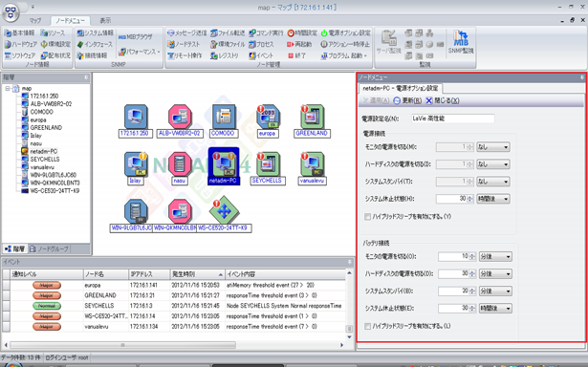Select SEYCHELLS in the hierarchy tree
Screen dimensions: 588x367
pyautogui.click(x=45, y=159)
